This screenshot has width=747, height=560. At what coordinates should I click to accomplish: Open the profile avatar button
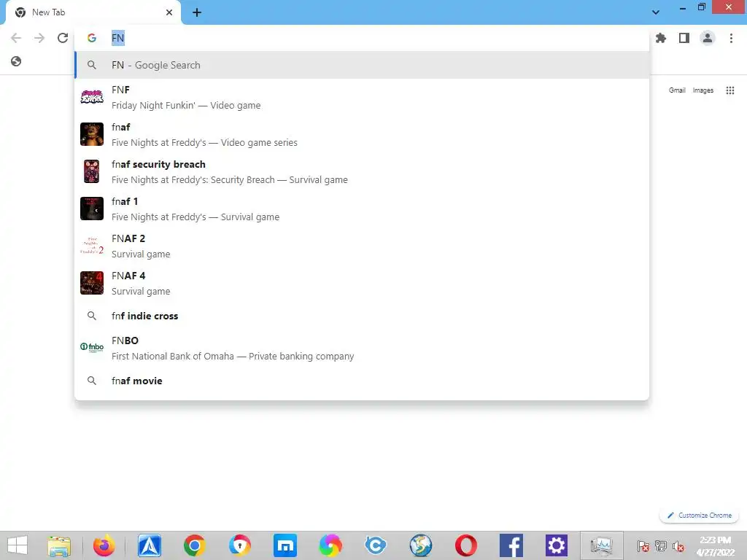(x=708, y=38)
